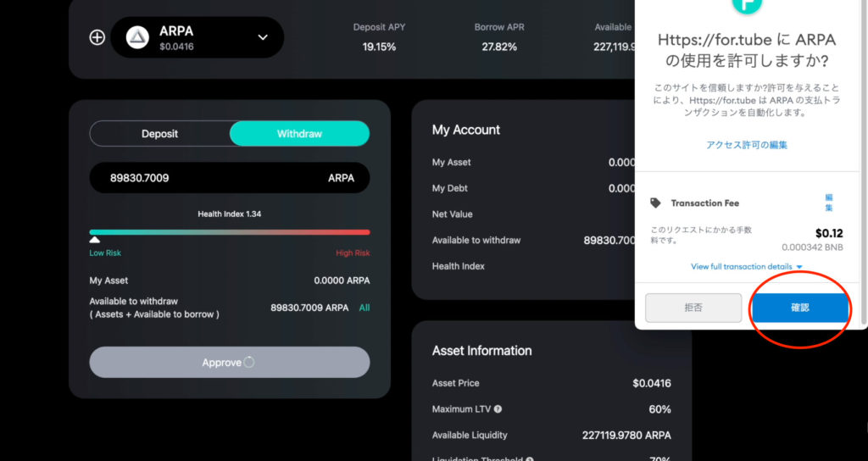The width and height of the screenshot is (868, 461).
Task: Click the My Debt row label
Action: 450,188
